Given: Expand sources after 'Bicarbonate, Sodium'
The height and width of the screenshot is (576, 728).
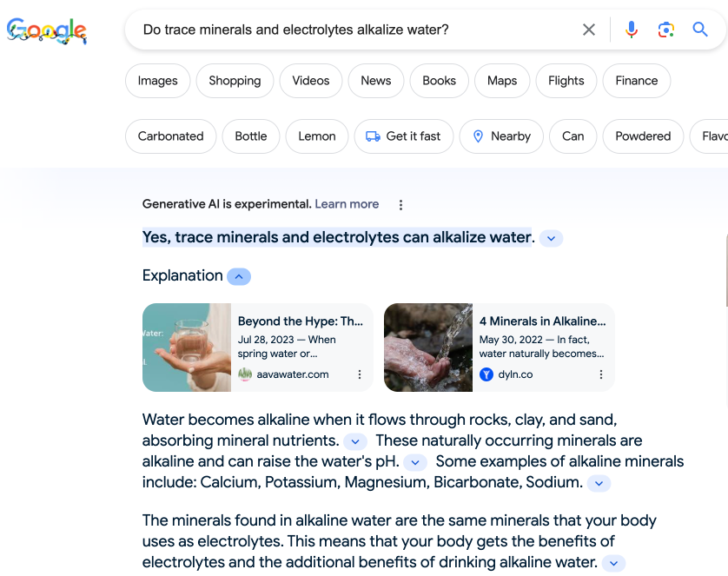Looking at the screenshot, I should pos(599,484).
